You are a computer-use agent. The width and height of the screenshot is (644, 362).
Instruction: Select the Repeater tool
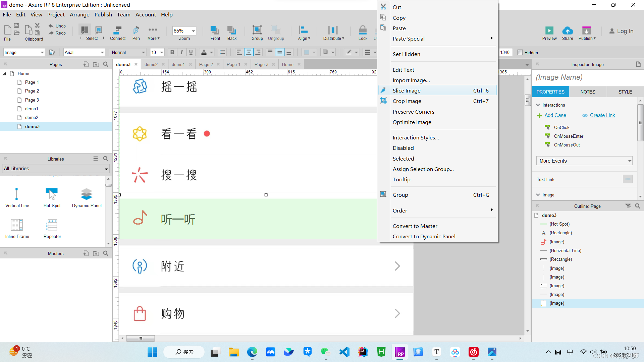[x=52, y=228]
